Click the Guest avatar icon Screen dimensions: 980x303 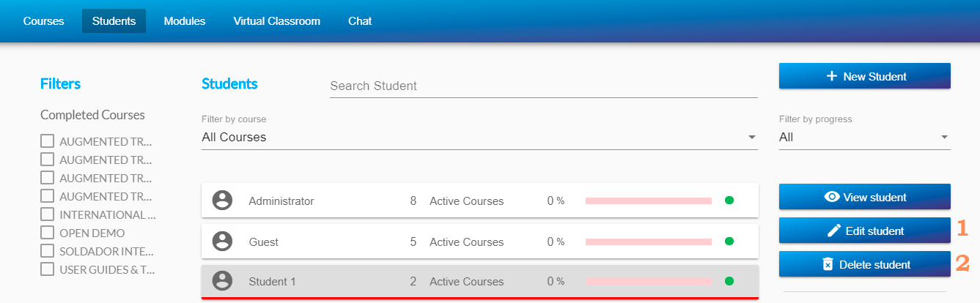click(x=222, y=242)
